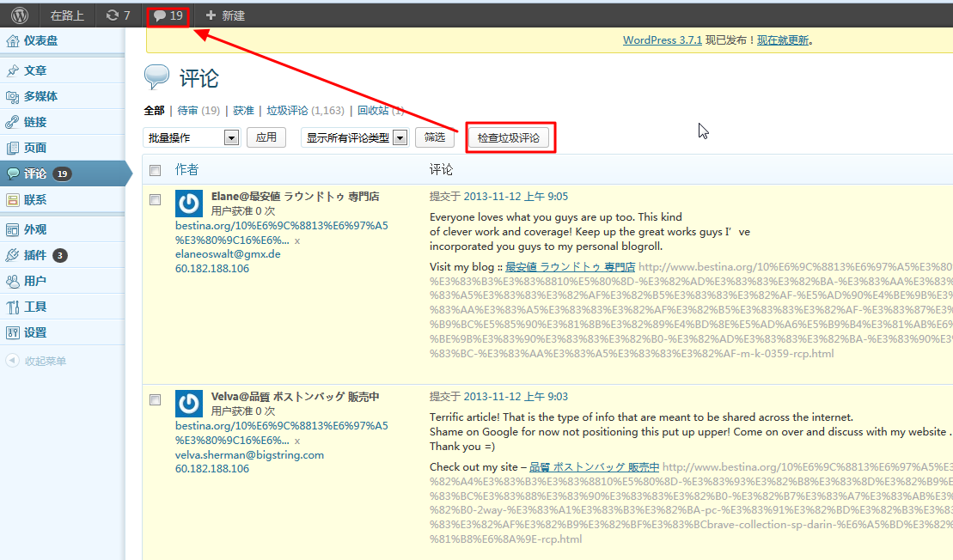The width and height of the screenshot is (953, 560).
Task: Remove Elane's author URL with x
Action: pos(297,241)
